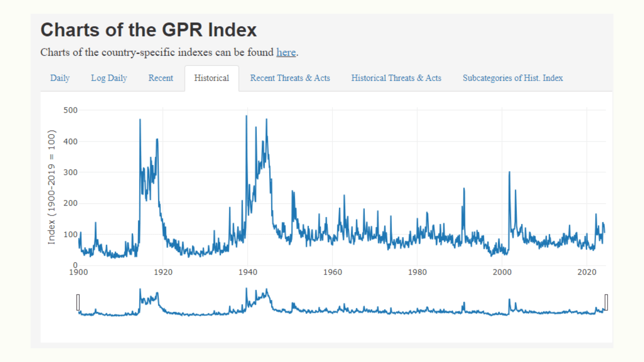Image resolution: width=644 pixels, height=362 pixels.
Task: Click the 1914 spike on the main chart
Action: [140, 120]
